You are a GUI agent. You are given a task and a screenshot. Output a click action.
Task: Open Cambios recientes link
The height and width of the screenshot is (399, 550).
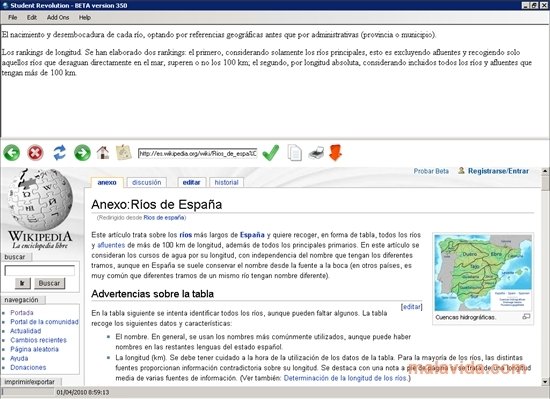(39, 340)
